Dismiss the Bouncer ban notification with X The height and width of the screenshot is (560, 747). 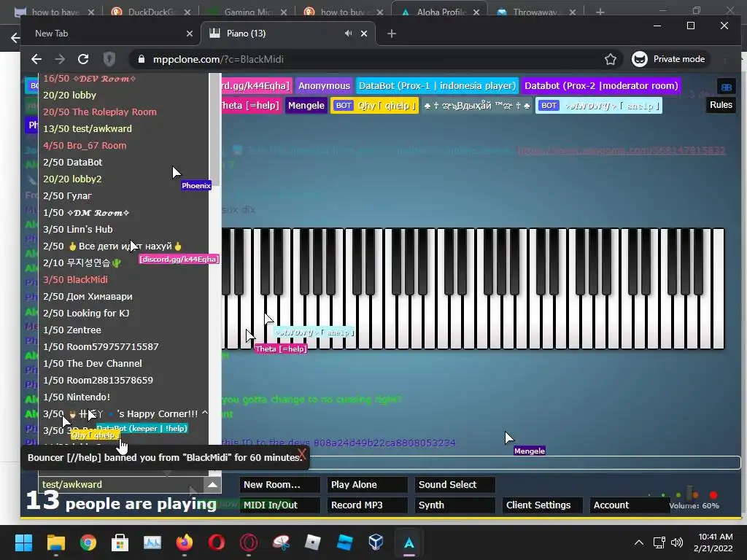pyautogui.click(x=301, y=454)
